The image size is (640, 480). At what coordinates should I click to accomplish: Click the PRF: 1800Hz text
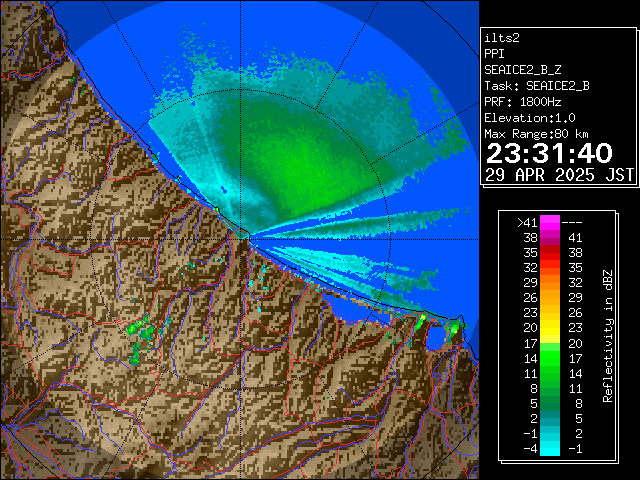tap(522, 102)
